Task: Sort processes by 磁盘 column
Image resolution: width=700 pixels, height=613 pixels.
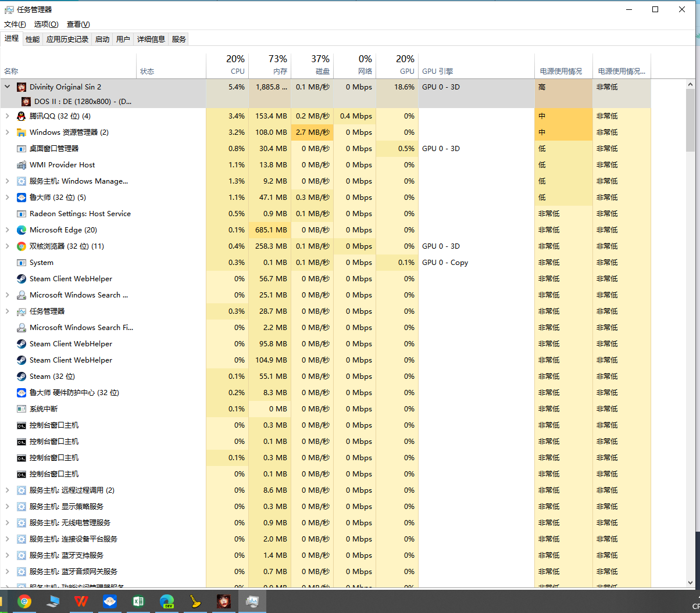Action: (312, 66)
